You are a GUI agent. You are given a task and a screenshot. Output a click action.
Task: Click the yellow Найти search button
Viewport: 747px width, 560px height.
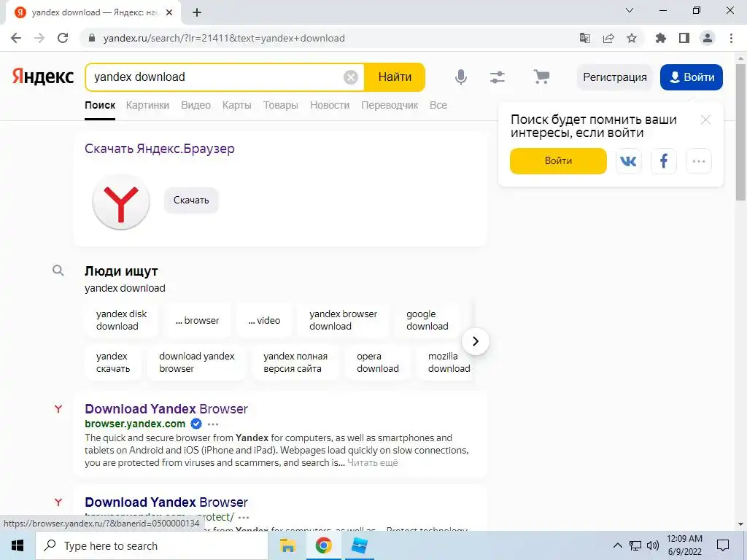click(395, 77)
